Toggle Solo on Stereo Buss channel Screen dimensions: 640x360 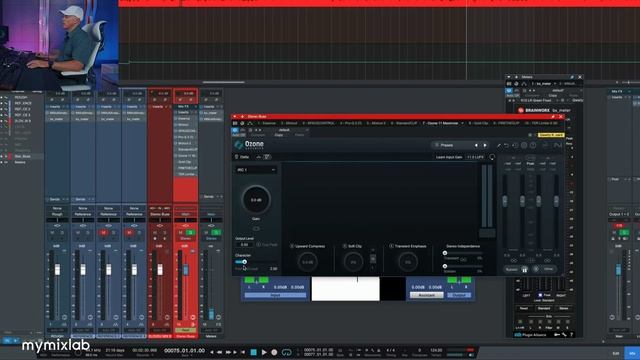tap(191, 233)
